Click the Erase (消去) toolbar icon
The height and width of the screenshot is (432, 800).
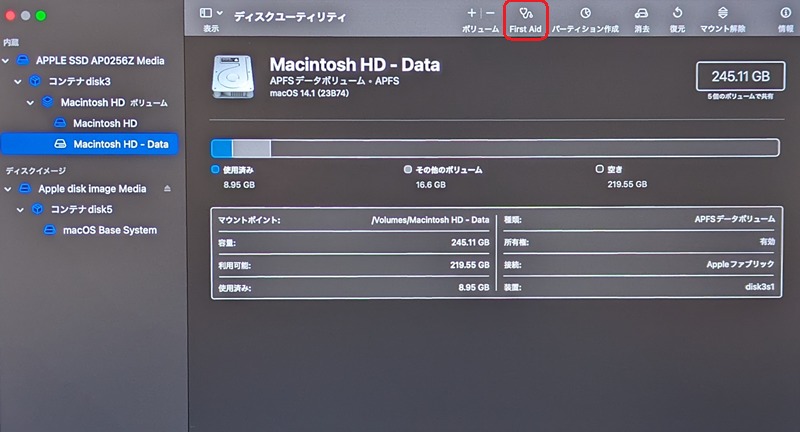[x=641, y=19]
